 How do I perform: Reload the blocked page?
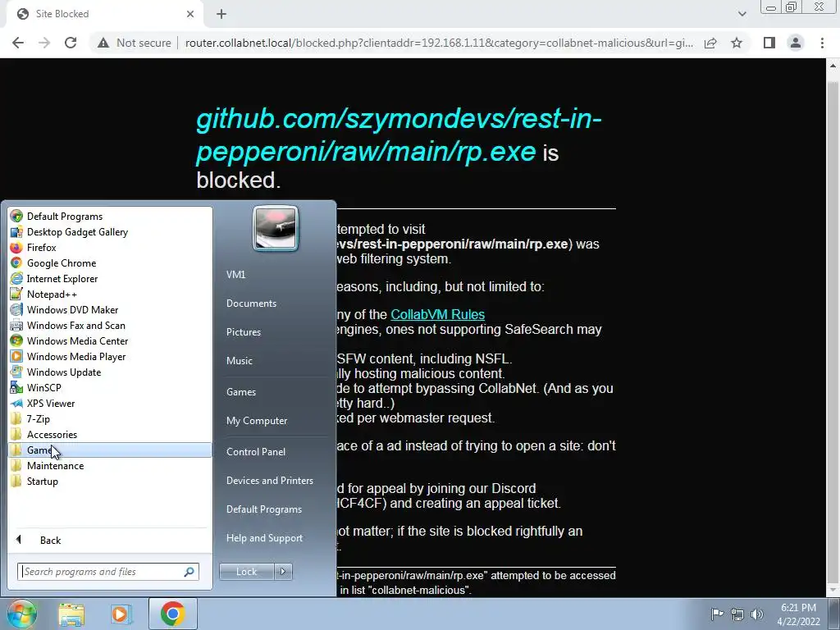[x=71, y=43]
